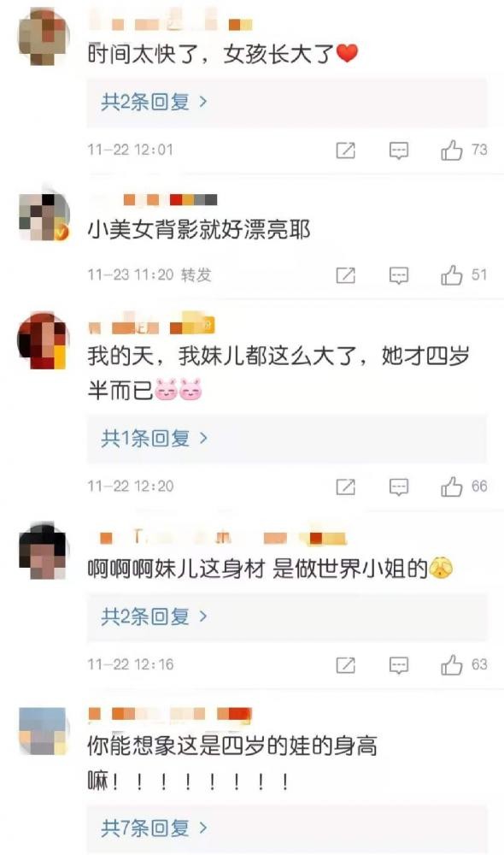Reply to the comment posted 11-22 12:20

399,487
